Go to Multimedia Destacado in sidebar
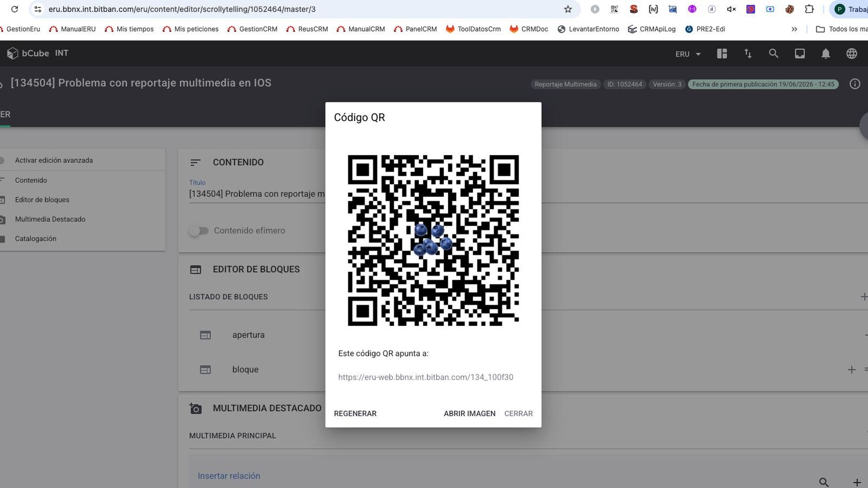Screen dimensions: 868x488 pyautogui.click(x=50, y=219)
